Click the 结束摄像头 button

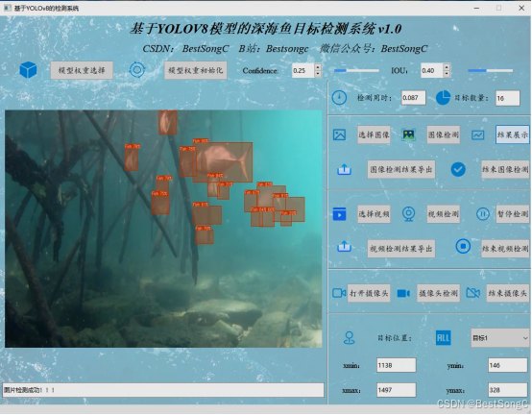[x=508, y=293]
